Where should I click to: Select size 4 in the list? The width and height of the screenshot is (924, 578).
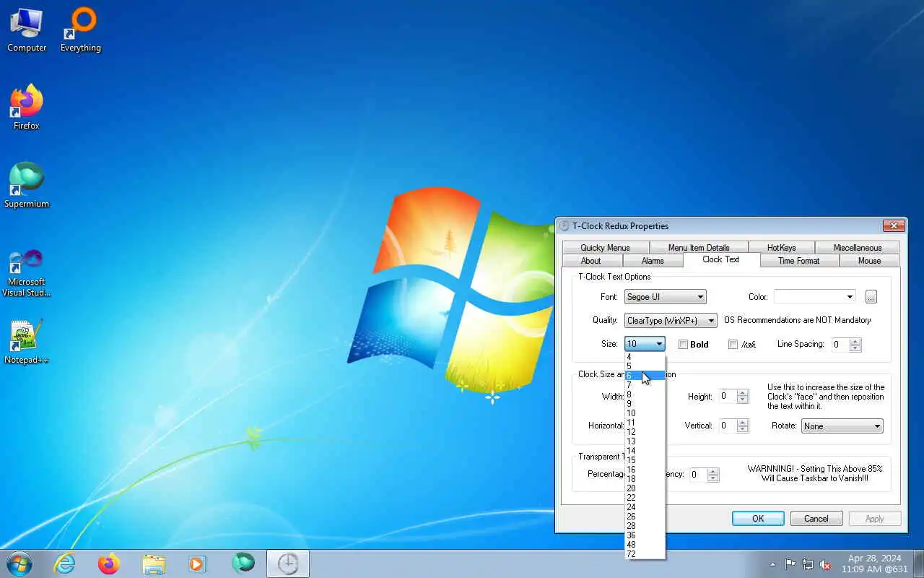645,357
